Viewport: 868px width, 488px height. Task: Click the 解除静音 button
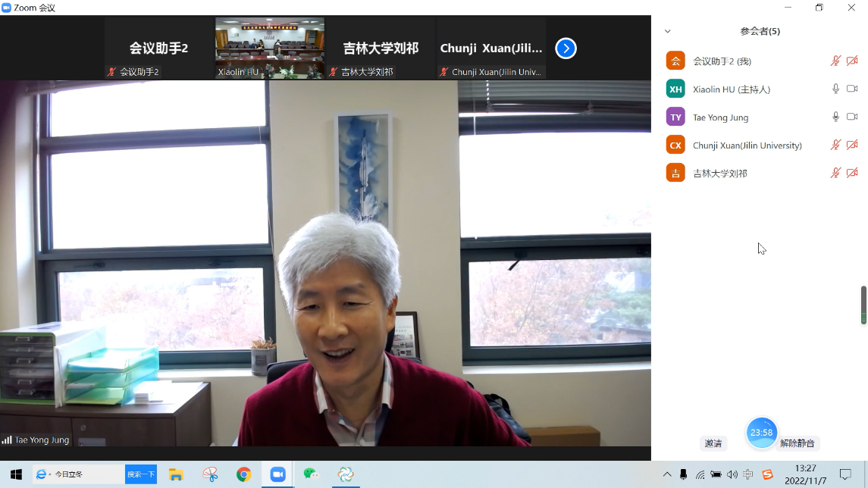point(797,443)
